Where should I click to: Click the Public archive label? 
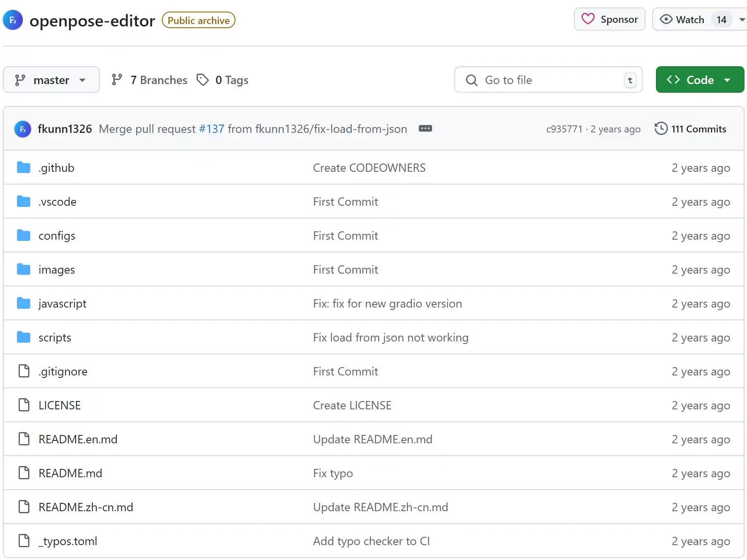199,20
